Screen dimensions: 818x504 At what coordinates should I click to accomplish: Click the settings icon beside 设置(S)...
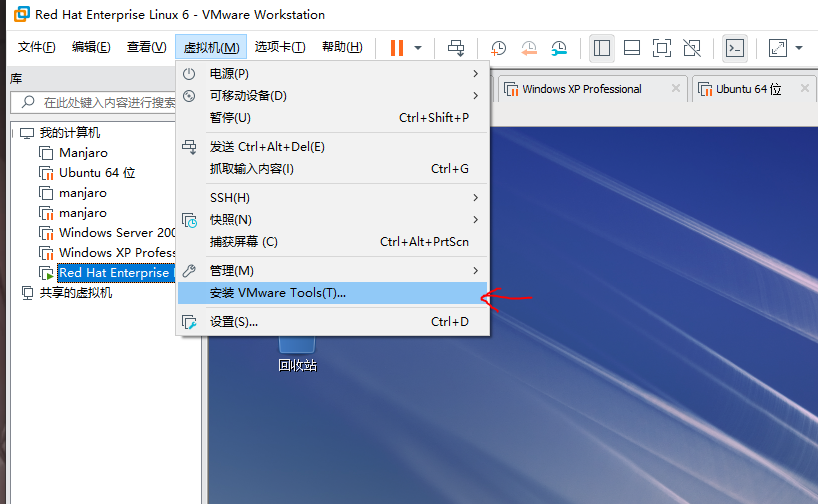coord(189,322)
